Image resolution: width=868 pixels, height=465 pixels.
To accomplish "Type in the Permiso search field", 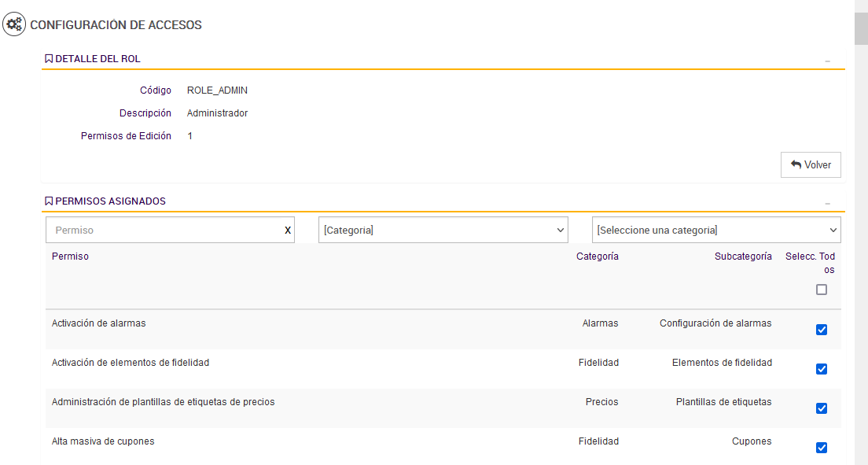I will tap(164, 231).
